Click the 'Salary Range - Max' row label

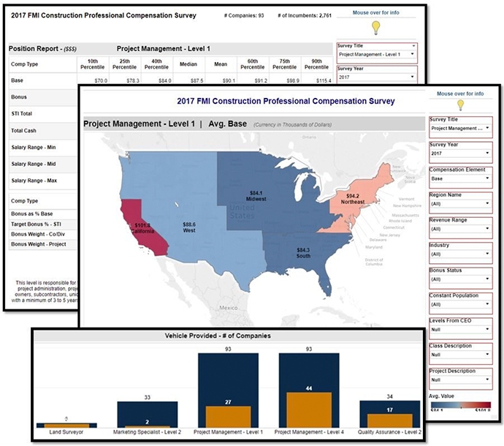(x=34, y=181)
